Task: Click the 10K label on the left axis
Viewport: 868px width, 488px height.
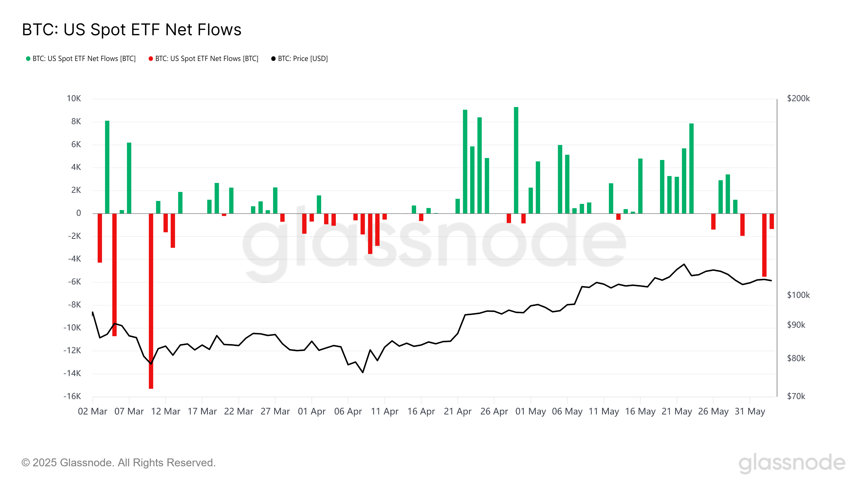Action: 74,98
